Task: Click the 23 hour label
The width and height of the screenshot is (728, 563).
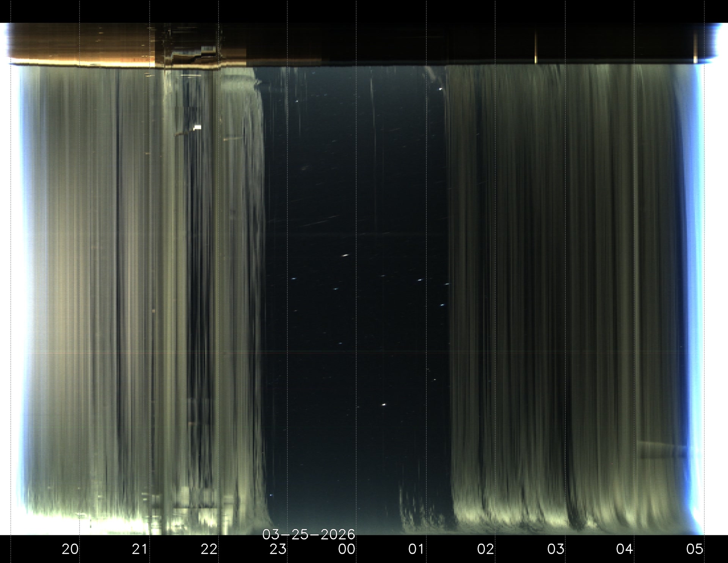Action: (278, 549)
